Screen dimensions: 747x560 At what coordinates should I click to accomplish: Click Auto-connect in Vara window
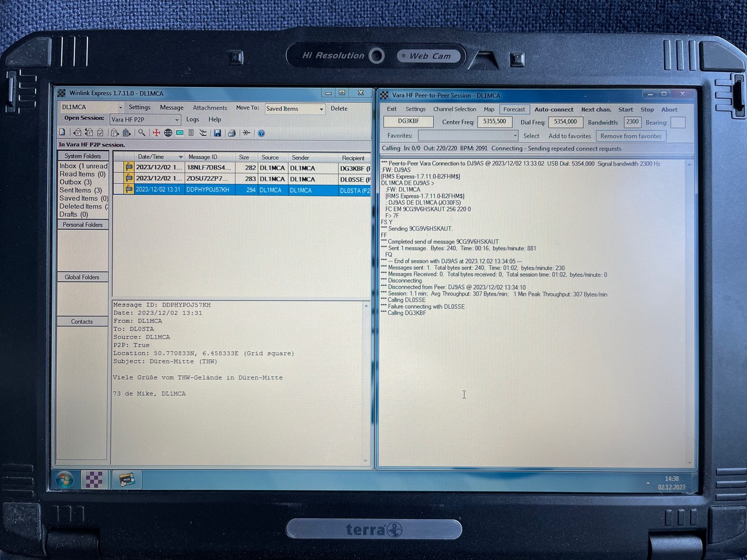pos(554,110)
